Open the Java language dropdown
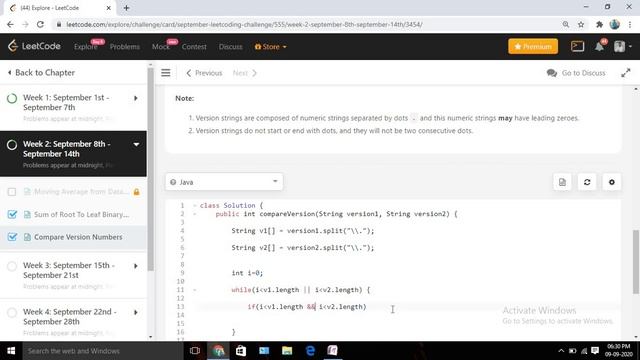Image resolution: width=640 pixels, height=360 pixels. click(224, 182)
